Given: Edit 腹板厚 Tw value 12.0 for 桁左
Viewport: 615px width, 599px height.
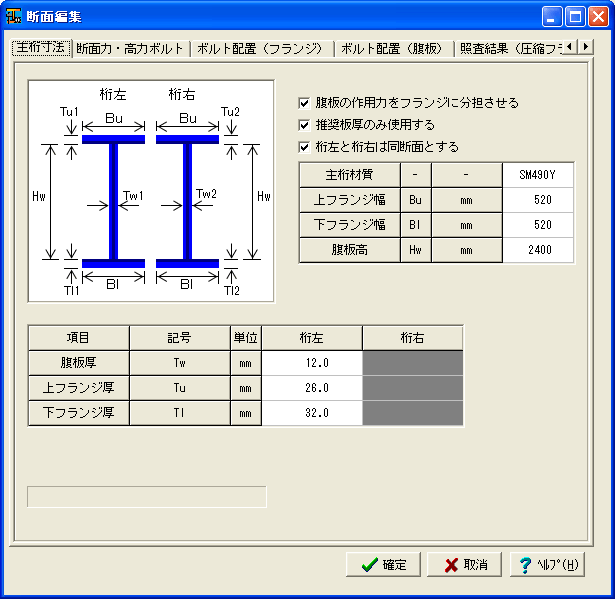Looking at the screenshot, I should point(312,363).
